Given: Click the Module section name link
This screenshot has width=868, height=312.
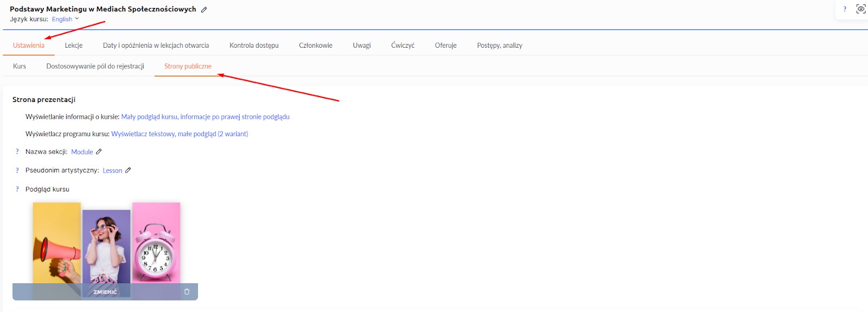Looking at the screenshot, I should 82,152.
